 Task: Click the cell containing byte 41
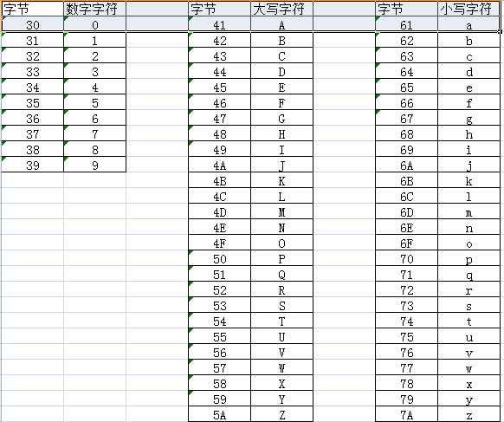coord(220,24)
